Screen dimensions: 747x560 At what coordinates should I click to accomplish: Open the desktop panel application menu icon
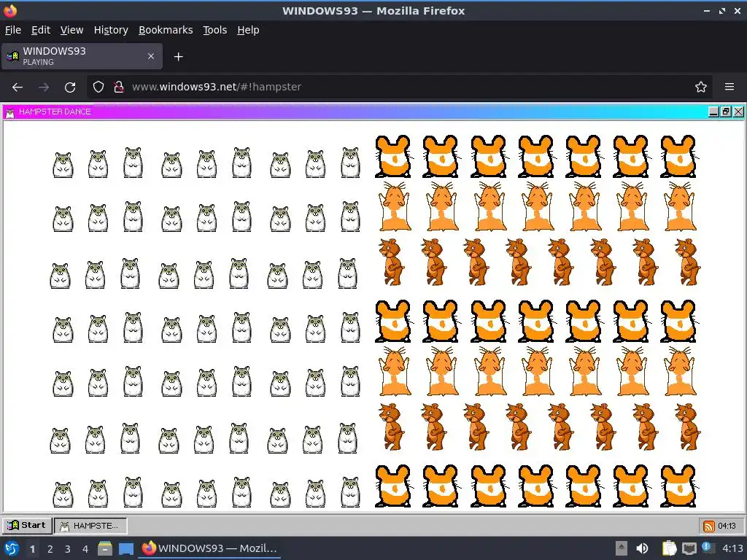[10, 548]
